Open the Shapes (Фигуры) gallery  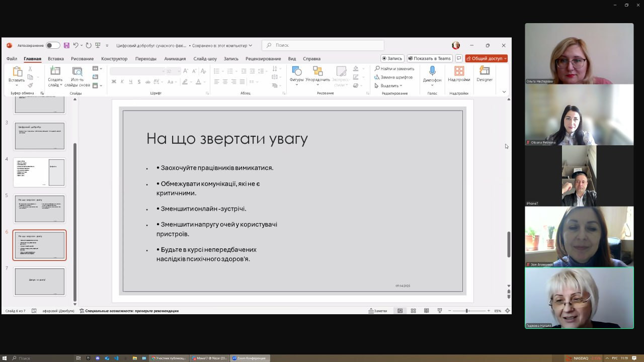click(x=296, y=74)
